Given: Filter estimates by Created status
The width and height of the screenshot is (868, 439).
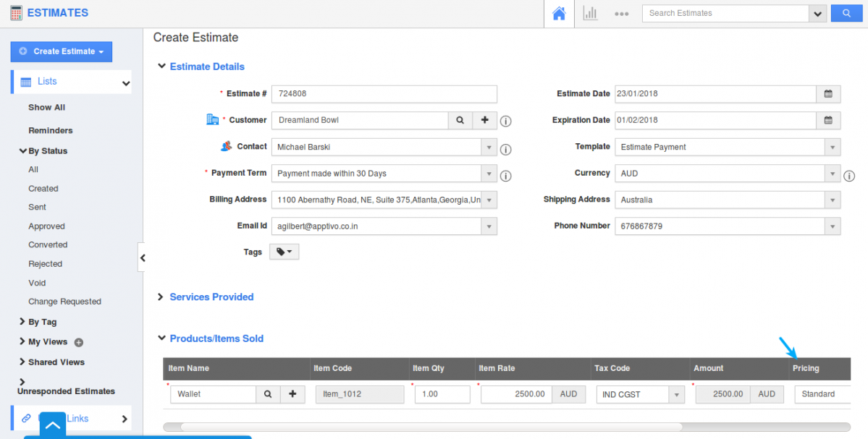Looking at the screenshot, I should click(43, 189).
